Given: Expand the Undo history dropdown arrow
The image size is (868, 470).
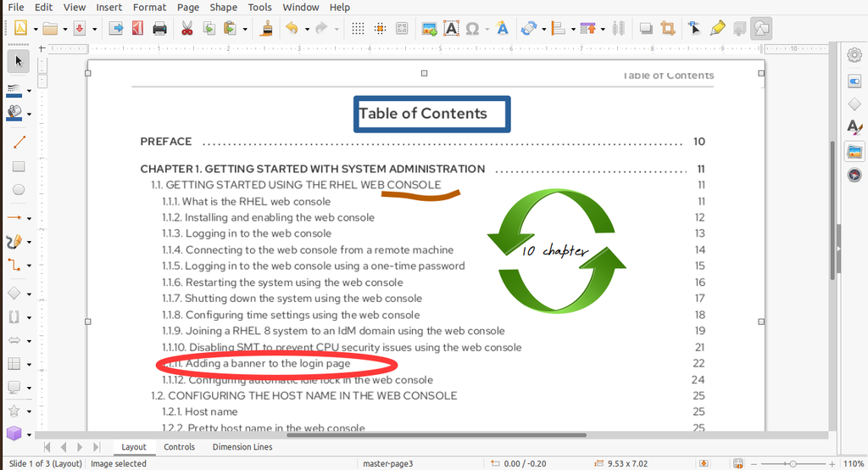Looking at the screenshot, I should tap(307, 29).
